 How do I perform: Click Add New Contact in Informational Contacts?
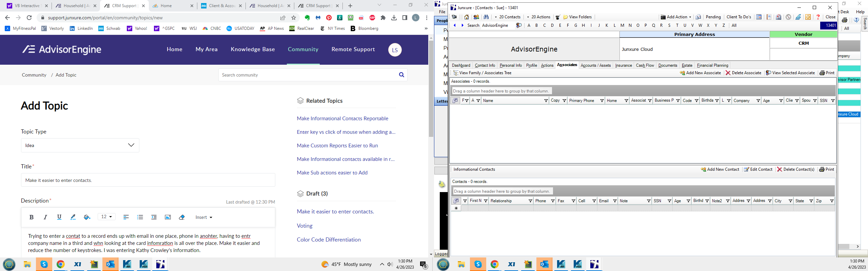tap(720, 169)
